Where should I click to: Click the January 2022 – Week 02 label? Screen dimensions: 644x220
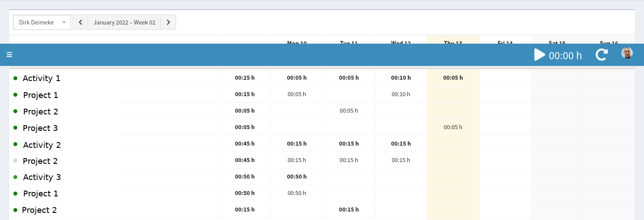click(125, 22)
